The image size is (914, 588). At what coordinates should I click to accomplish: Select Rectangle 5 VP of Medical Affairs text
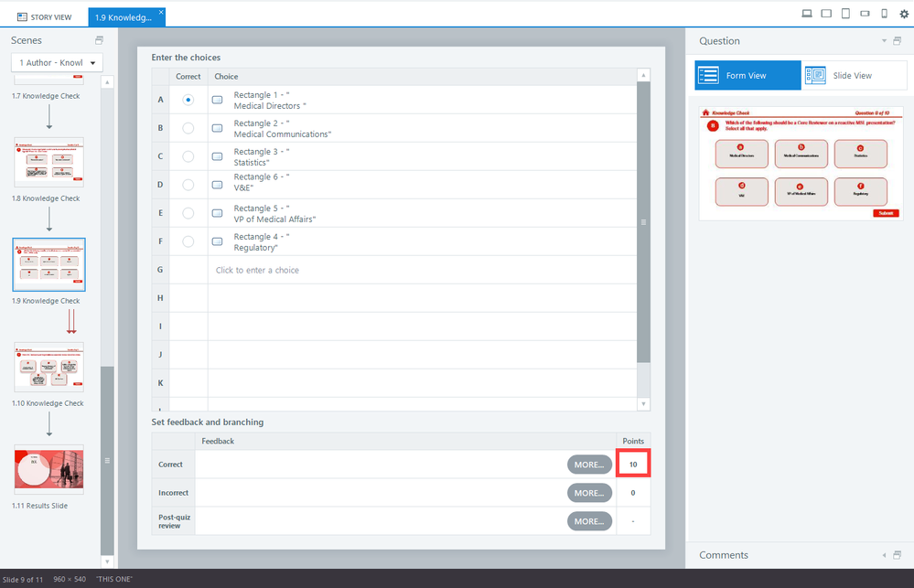tap(274, 214)
